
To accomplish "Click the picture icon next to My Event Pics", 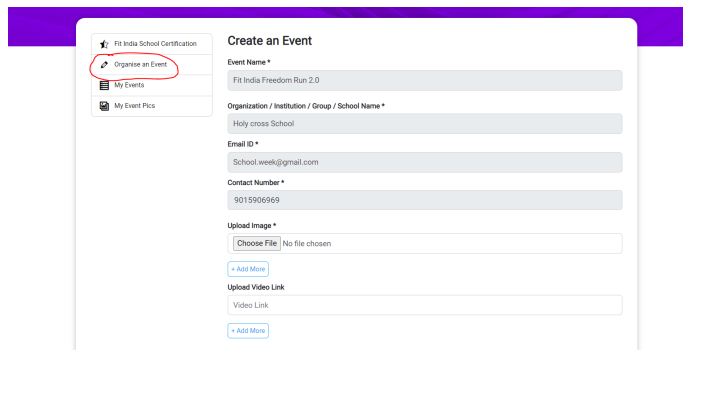I will (x=104, y=106).
